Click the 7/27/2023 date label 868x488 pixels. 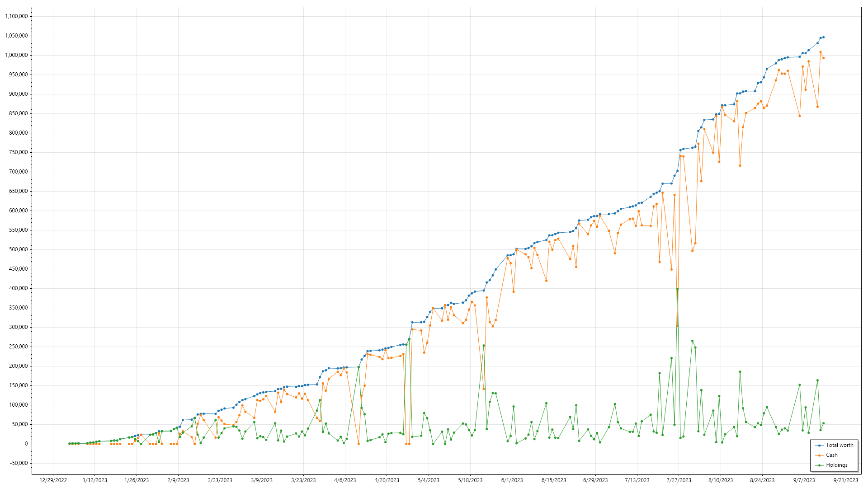(x=679, y=480)
